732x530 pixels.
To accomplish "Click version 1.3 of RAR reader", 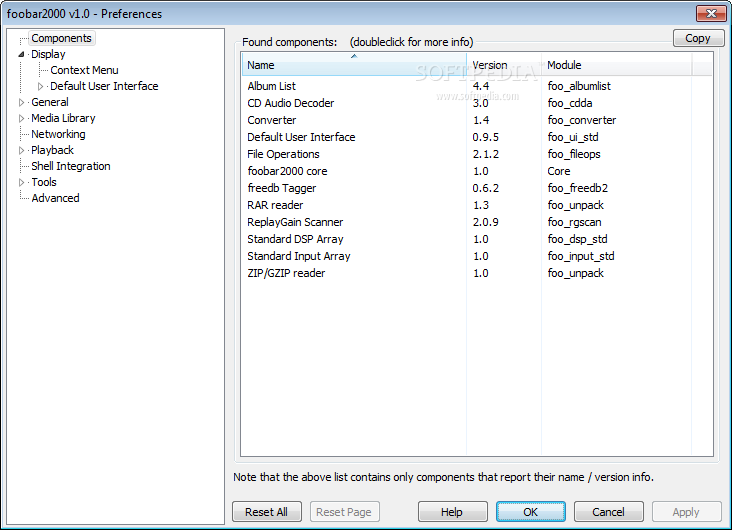I will coord(481,205).
